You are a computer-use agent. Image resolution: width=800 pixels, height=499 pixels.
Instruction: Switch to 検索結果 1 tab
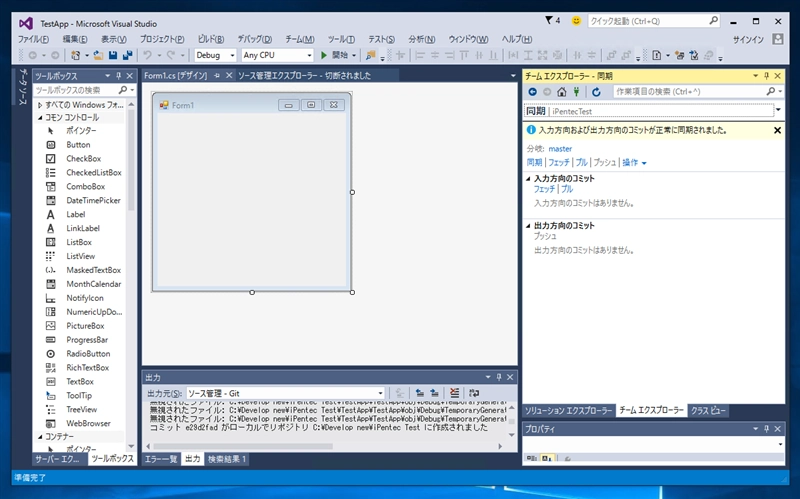tap(227, 459)
